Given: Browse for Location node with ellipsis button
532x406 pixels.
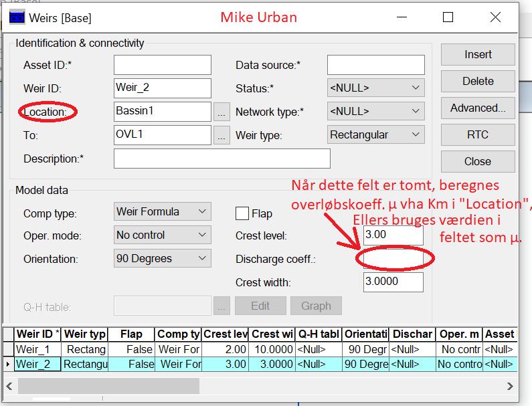Looking at the screenshot, I should click(x=221, y=112).
